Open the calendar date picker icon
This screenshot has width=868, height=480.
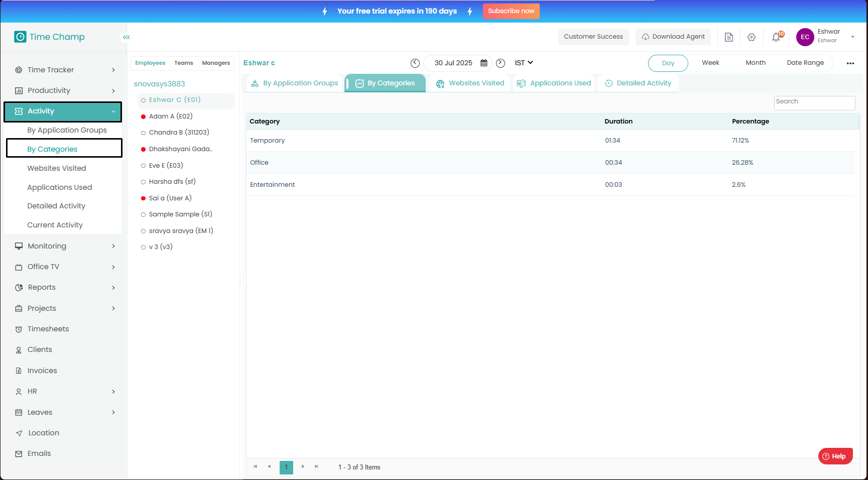[484, 63]
